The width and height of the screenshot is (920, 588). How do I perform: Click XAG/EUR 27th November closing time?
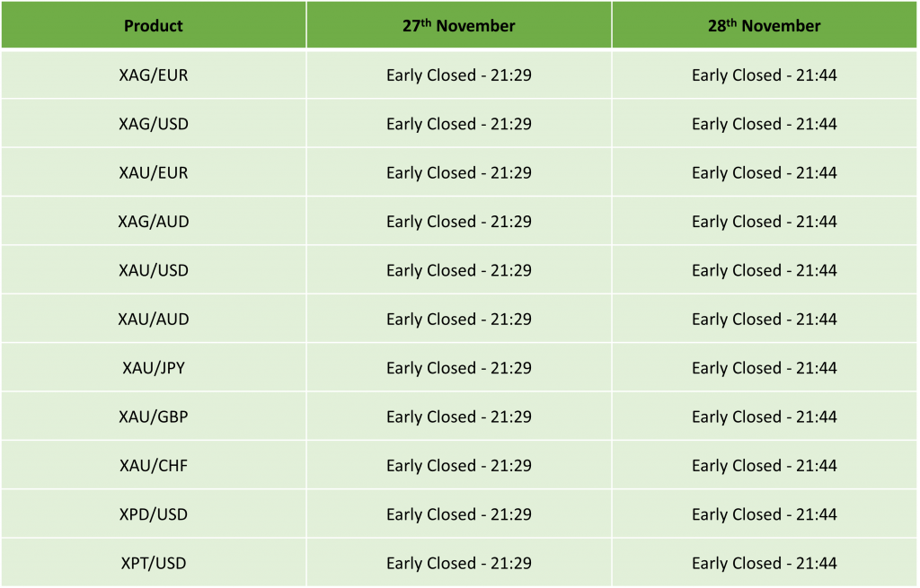[x=459, y=75]
